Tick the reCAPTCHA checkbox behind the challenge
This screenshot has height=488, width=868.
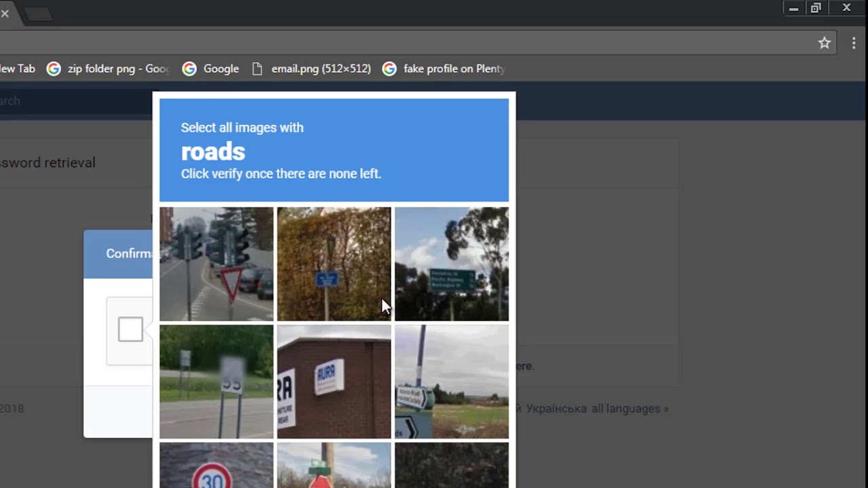130,329
